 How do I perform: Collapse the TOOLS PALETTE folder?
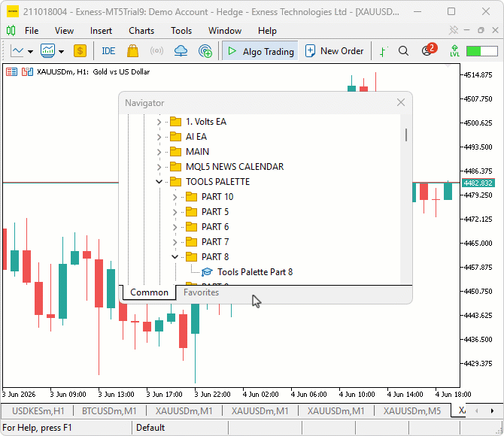159,181
